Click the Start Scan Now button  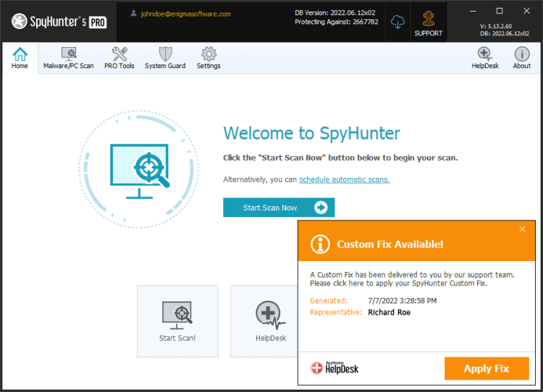(x=279, y=208)
